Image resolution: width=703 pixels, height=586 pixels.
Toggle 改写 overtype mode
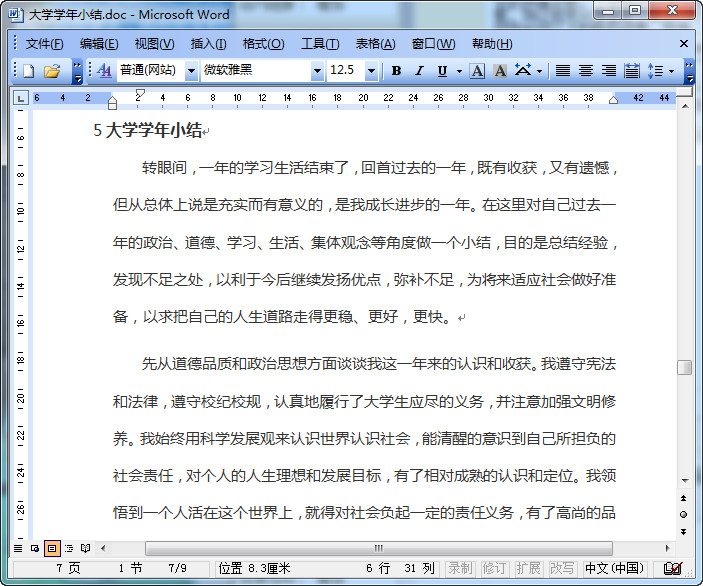pyautogui.click(x=562, y=568)
